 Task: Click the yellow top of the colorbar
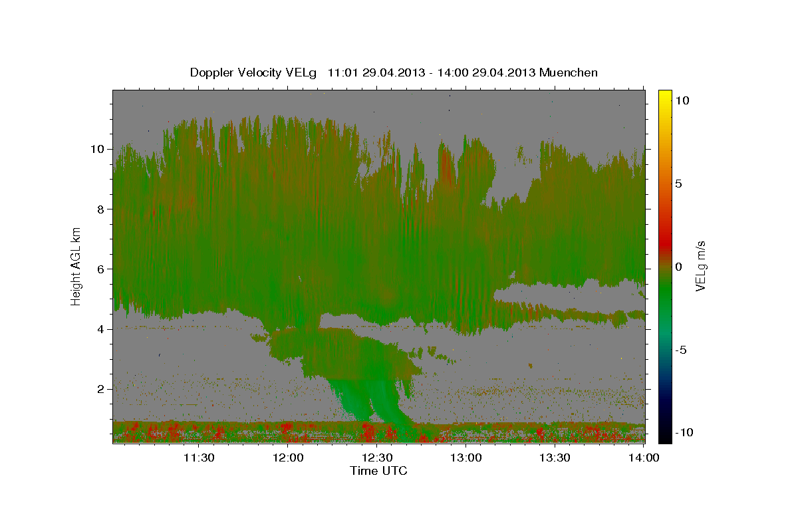click(x=664, y=96)
